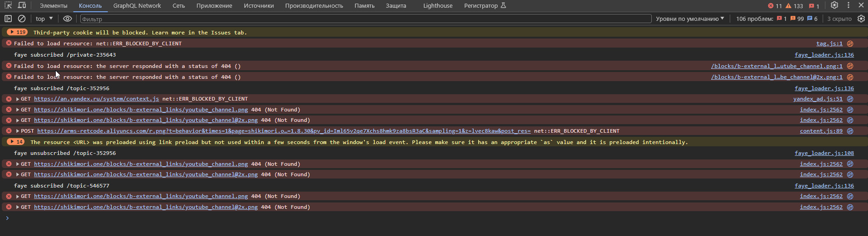Click the 11 errors counter badge
868x236 pixels.
(775, 6)
